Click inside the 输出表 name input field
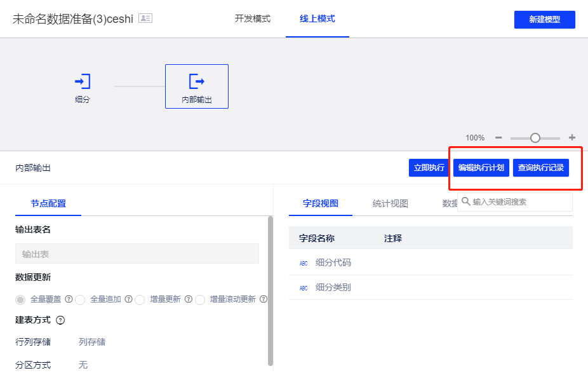 coord(137,254)
